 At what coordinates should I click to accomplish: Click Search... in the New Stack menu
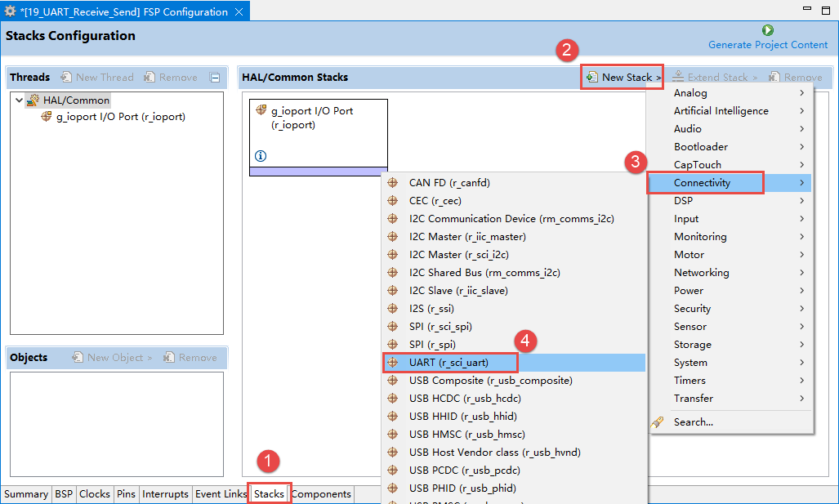click(x=694, y=422)
